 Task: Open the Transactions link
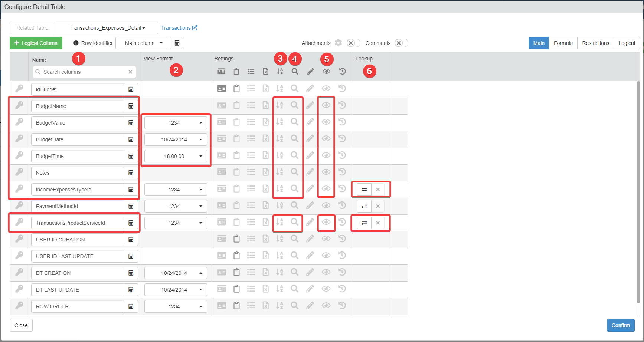click(x=179, y=28)
